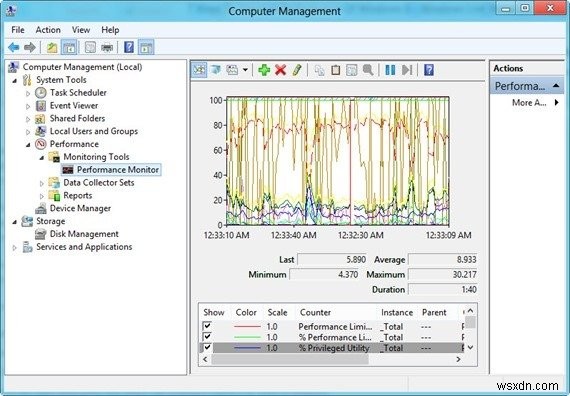Select Device Manager in tree

(80, 208)
